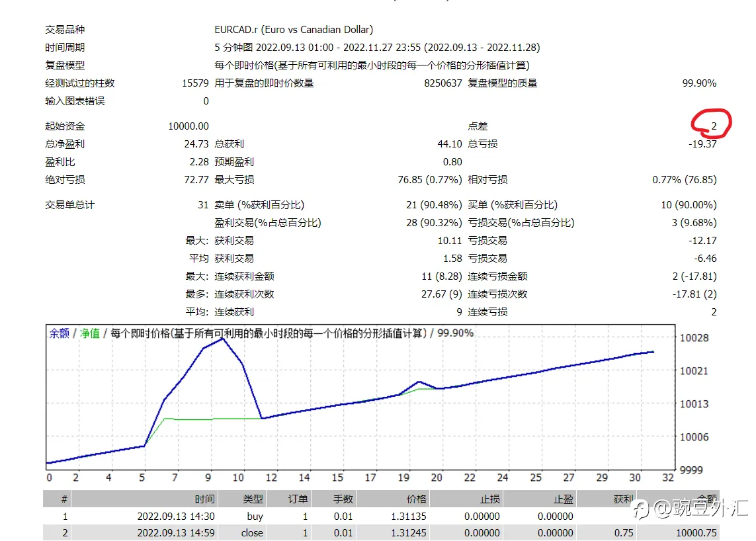Select the consecutive profit value 27.67 (9)
This screenshot has height=541, width=756.
[442, 294]
